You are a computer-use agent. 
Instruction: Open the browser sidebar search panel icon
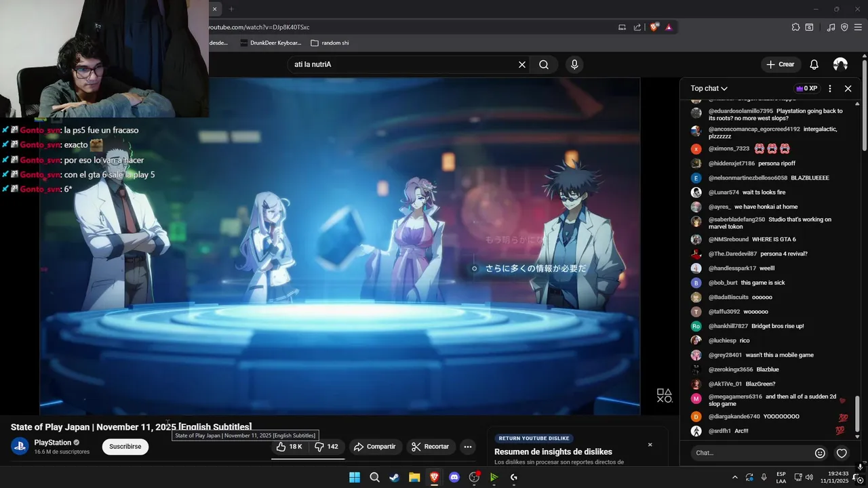coord(809,27)
